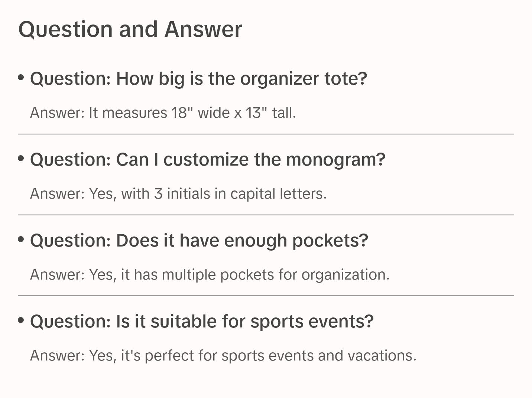Click the bullet before the tote size question

point(21,78)
